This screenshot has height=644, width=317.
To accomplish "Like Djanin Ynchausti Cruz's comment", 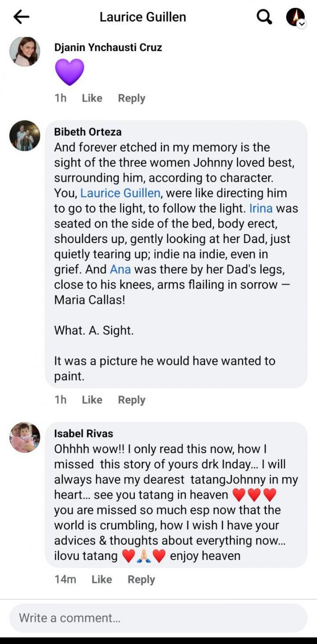I will coord(92,98).
